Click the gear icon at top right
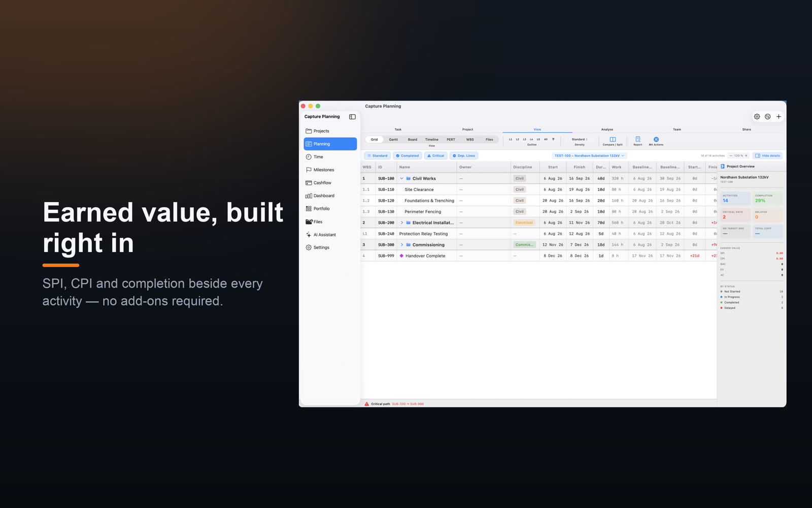Viewport: 812px width, 508px height. pyautogui.click(x=757, y=117)
